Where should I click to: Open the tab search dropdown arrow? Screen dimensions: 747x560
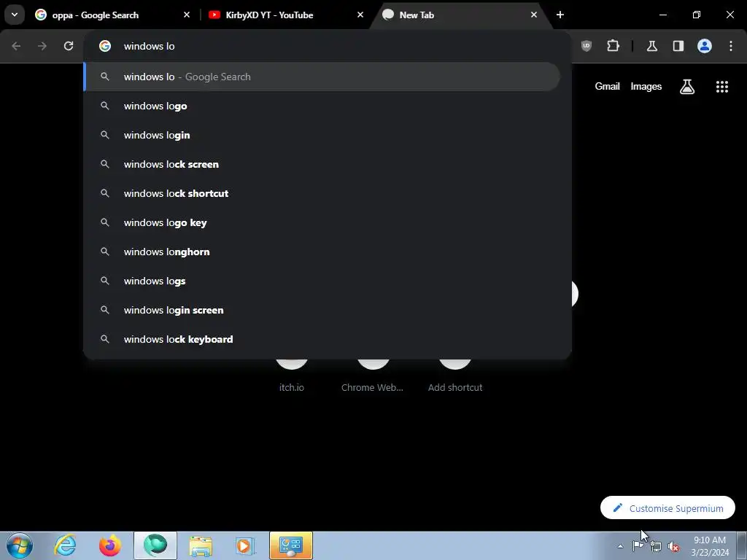click(x=15, y=15)
